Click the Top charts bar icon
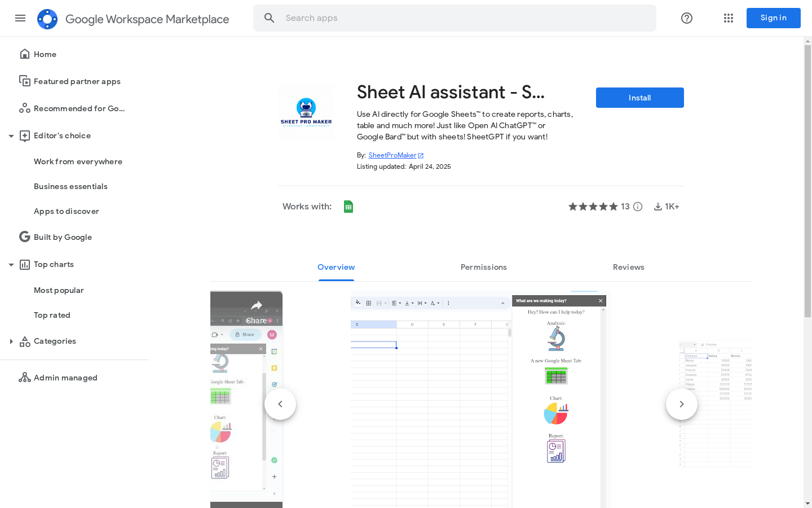 tap(25, 264)
